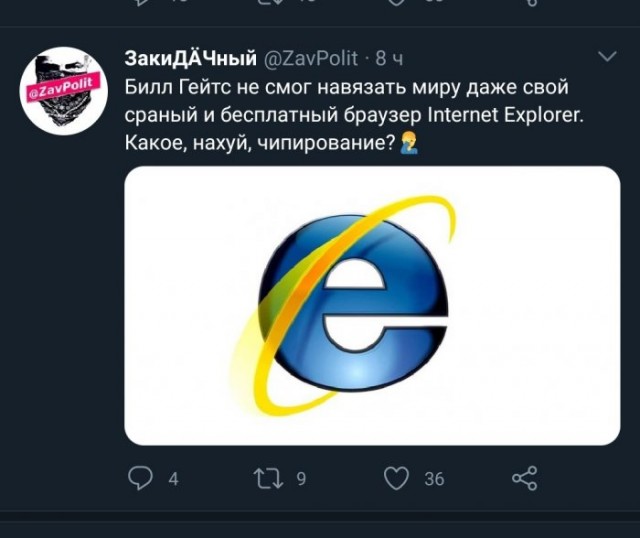View the like count of 36
Screen dimensions: 640x538
pos(434,480)
